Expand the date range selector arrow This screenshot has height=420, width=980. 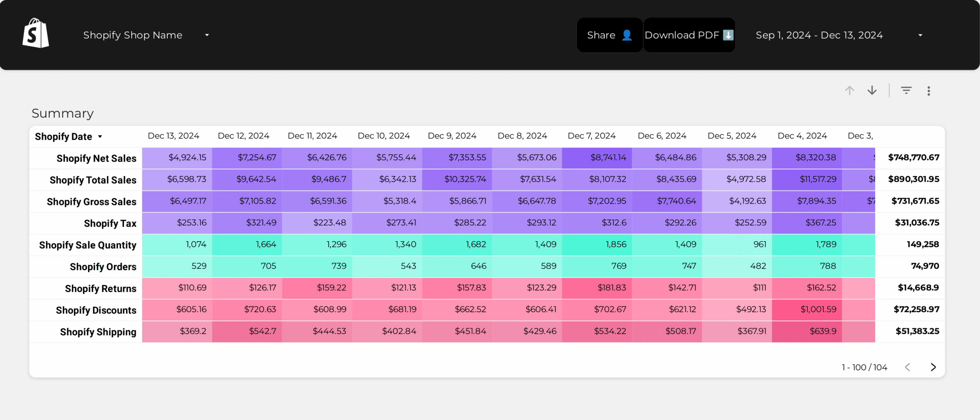click(920, 35)
